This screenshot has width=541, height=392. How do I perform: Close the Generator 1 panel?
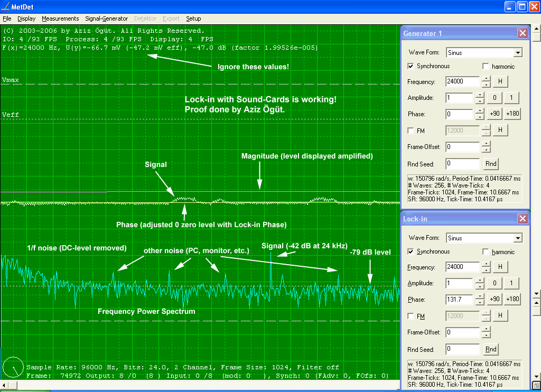pyautogui.click(x=522, y=33)
